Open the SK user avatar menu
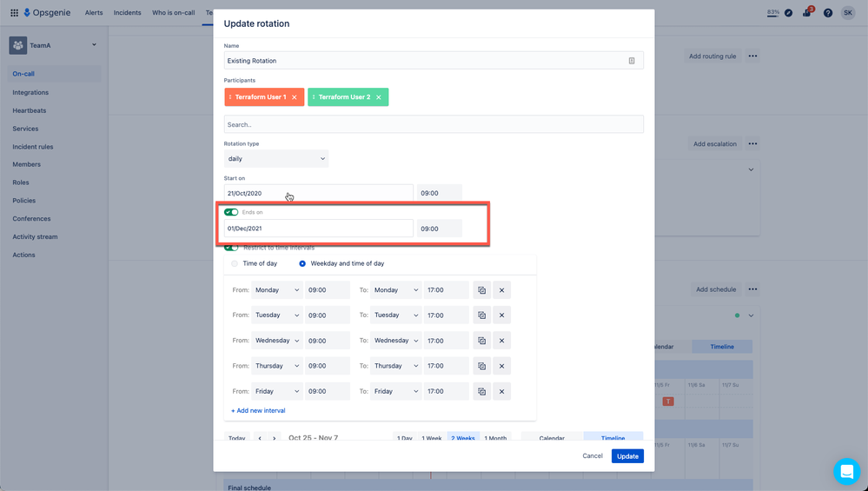The width and height of the screenshot is (868, 491). [x=847, y=13]
